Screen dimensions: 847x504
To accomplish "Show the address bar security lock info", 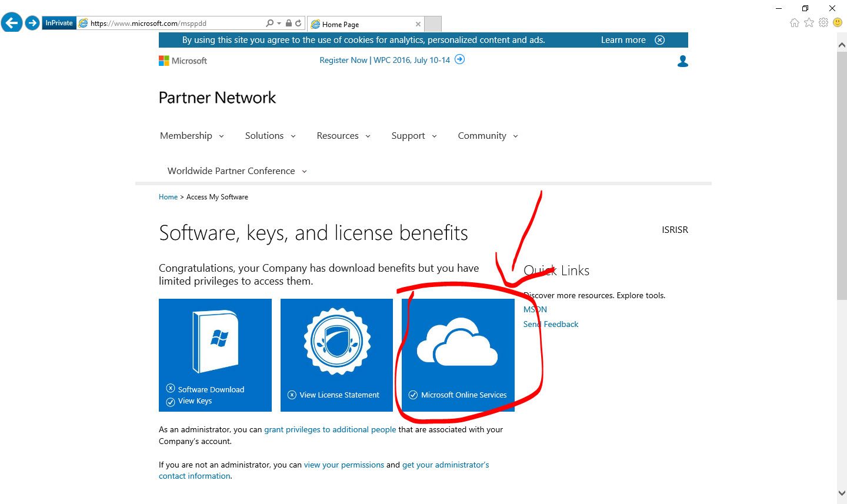I will pyautogui.click(x=288, y=24).
